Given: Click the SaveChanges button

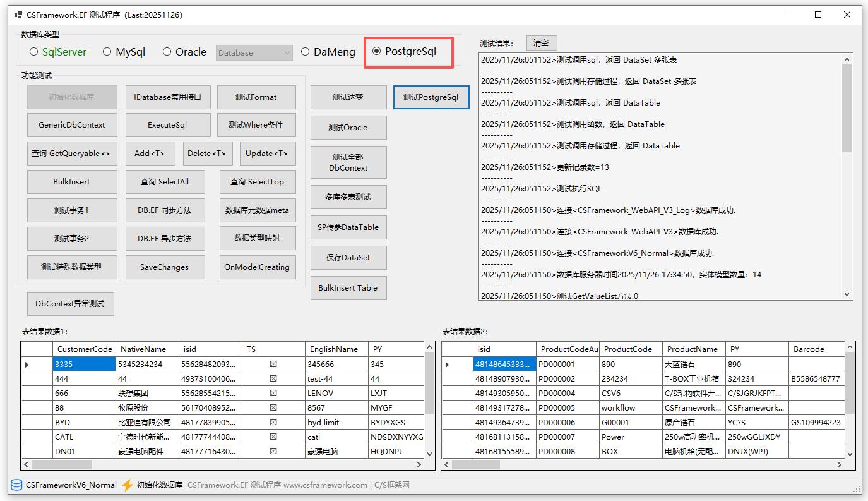Looking at the screenshot, I should (165, 267).
